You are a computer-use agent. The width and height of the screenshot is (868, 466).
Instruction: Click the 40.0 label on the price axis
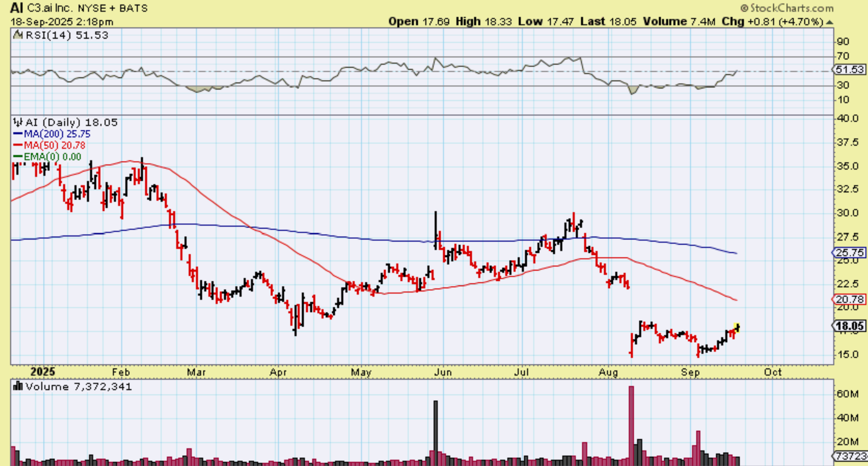click(x=848, y=119)
